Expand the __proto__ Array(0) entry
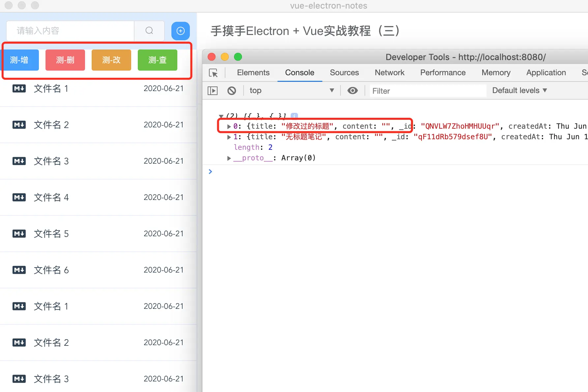The width and height of the screenshot is (588, 392). (x=229, y=158)
